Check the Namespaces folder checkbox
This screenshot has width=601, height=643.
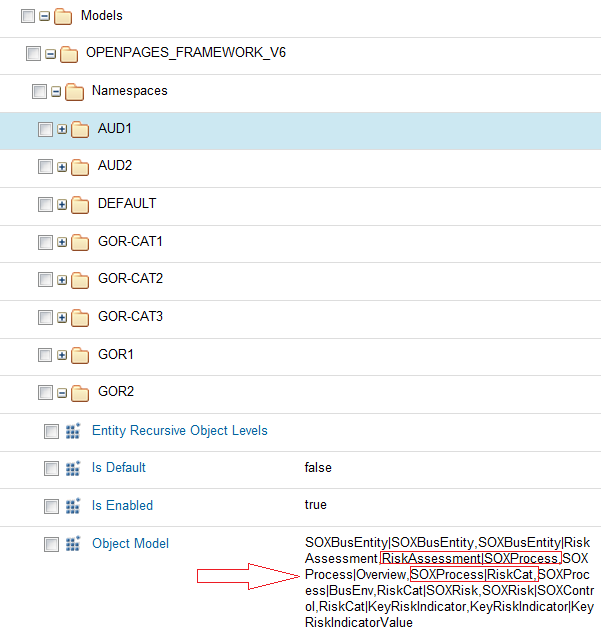coord(39,91)
